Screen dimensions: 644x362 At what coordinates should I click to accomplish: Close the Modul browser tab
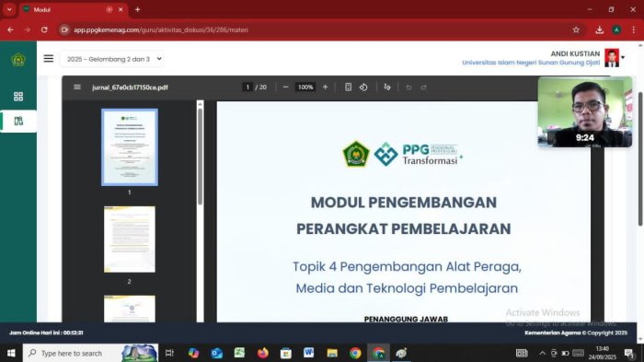(121, 9)
